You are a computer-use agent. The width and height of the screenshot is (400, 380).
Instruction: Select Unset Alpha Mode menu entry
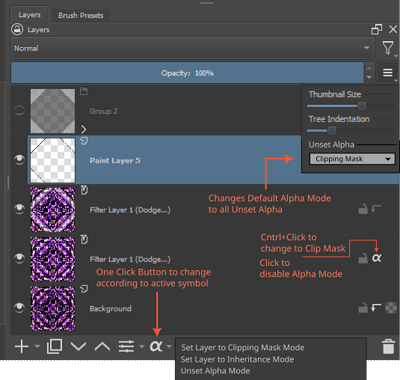[215, 371]
